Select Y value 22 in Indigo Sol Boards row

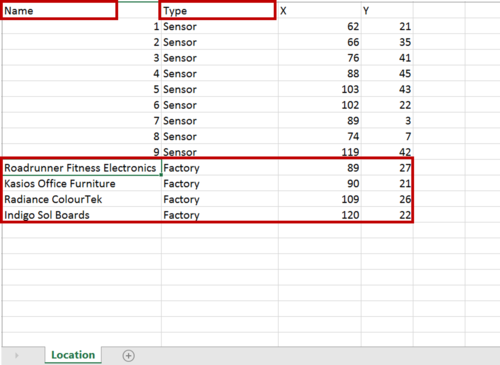coord(387,215)
